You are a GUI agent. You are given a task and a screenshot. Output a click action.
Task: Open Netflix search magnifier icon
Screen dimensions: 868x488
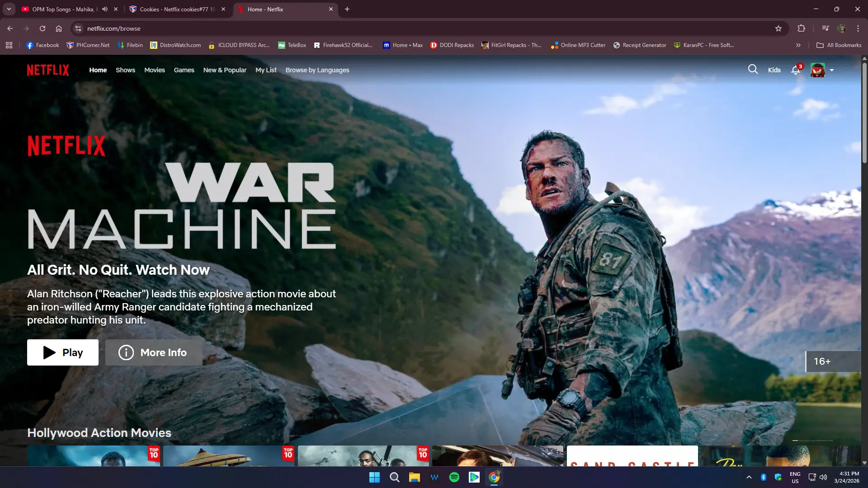coord(753,69)
